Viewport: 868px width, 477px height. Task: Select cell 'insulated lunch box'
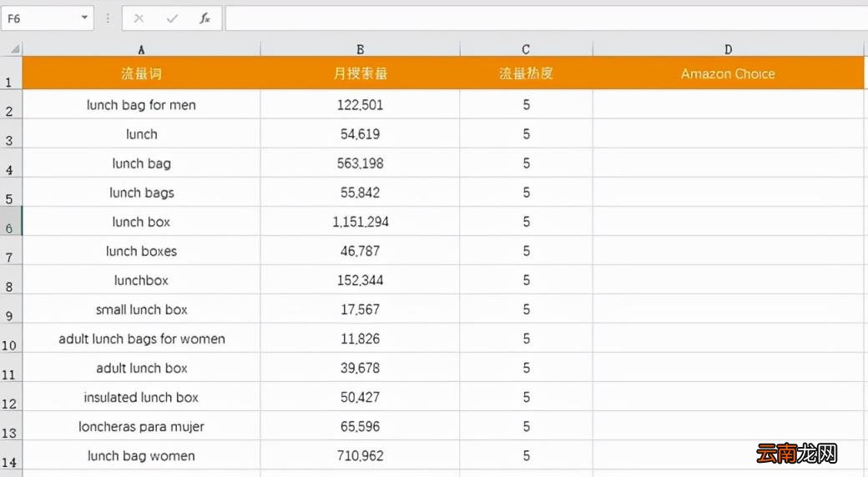[x=141, y=397]
